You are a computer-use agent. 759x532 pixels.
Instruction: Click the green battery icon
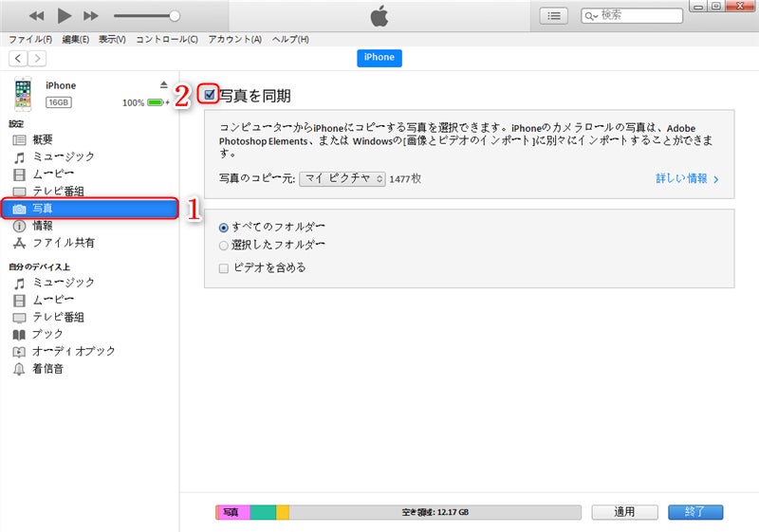pos(155,102)
